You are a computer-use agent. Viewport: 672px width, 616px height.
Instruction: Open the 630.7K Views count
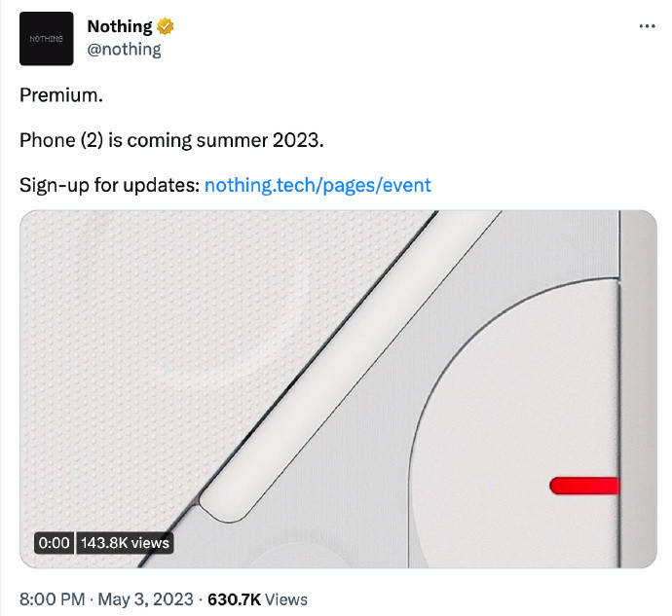[234, 598]
